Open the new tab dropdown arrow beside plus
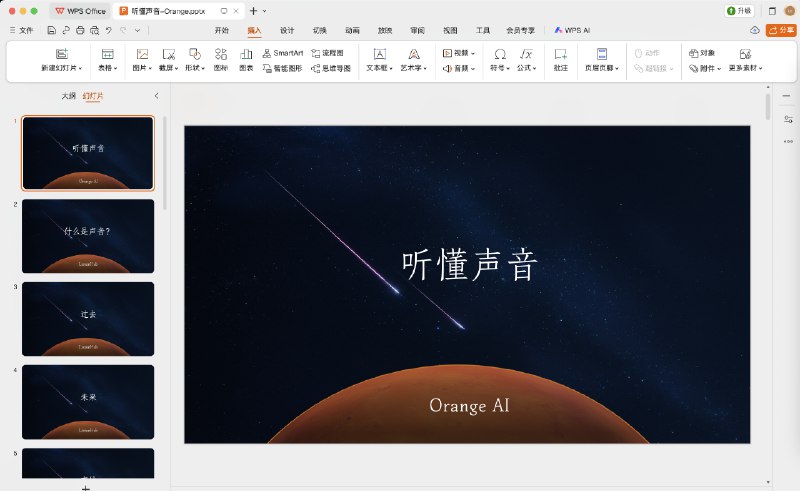This screenshot has height=491, width=800. click(x=264, y=11)
